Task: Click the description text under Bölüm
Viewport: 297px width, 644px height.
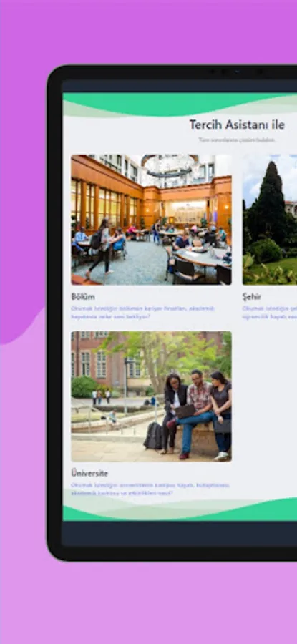Action: coord(142,313)
